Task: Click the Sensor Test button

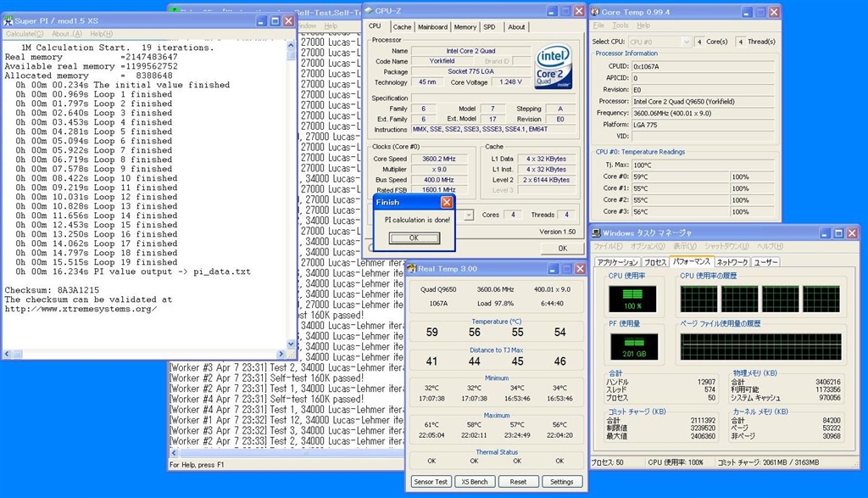Action: [x=431, y=482]
